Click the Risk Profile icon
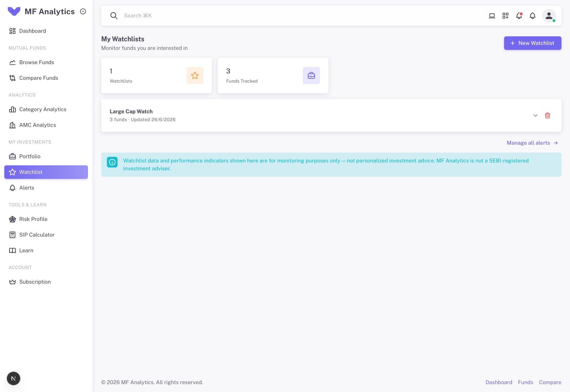Viewport: 570px width, 392px height. [x=12, y=219]
